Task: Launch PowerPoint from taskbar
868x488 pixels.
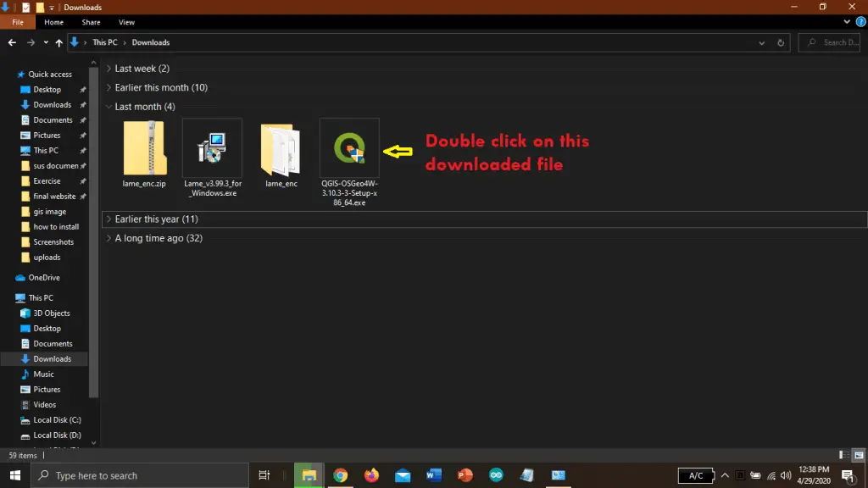Action: [465, 475]
